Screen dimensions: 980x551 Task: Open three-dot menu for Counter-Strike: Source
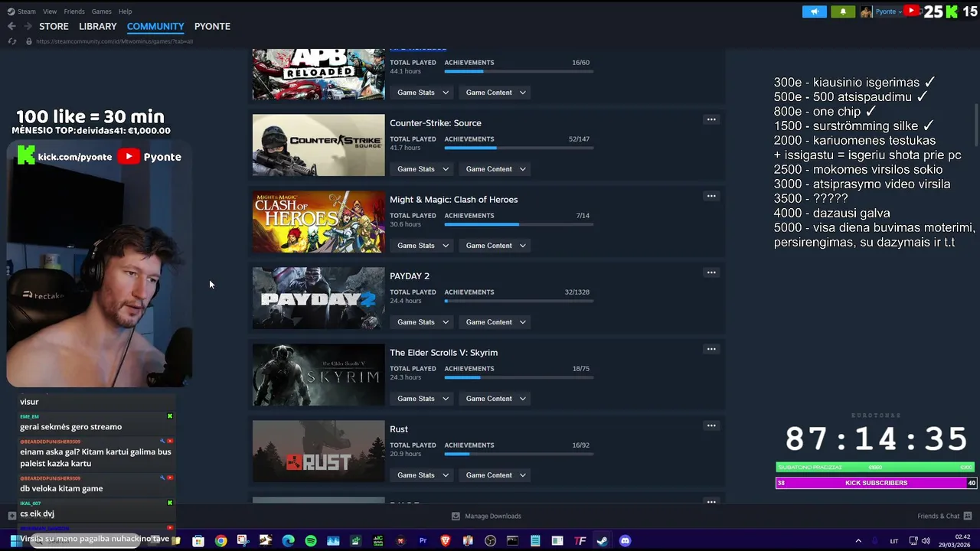coord(711,119)
